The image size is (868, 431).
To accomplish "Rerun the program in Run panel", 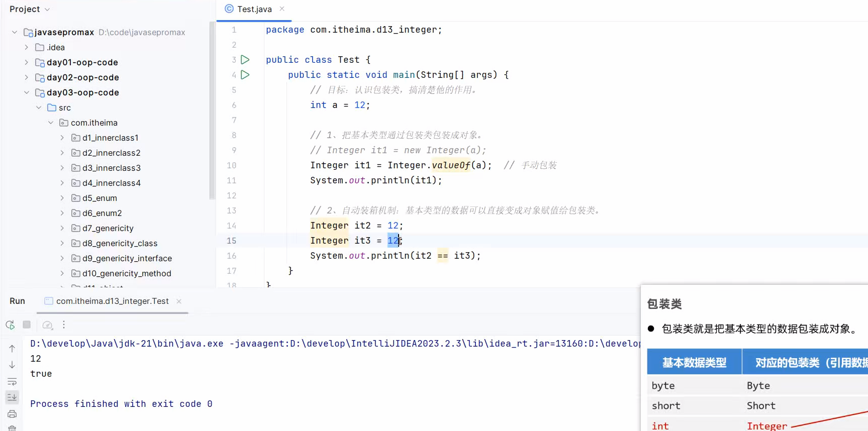I will [x=10, y=325].
